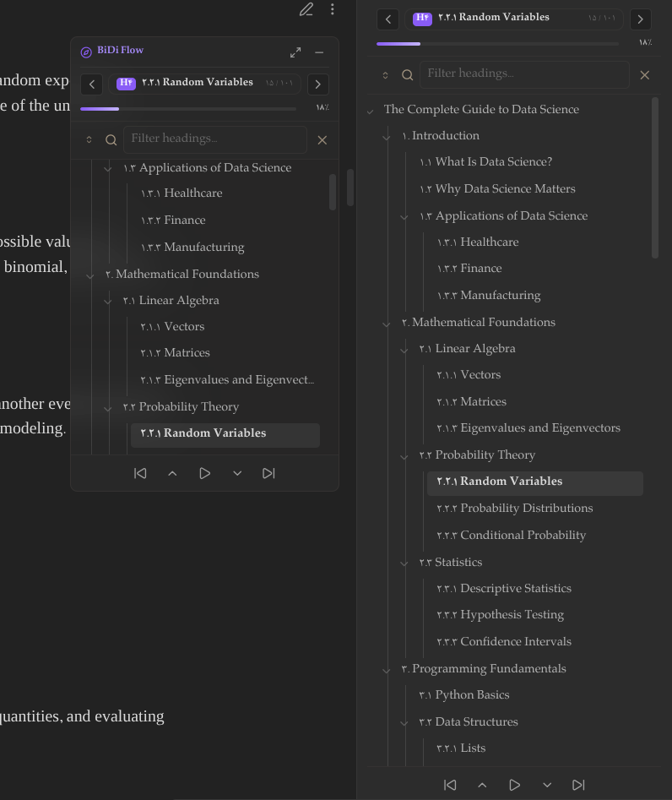The height and width of the screenshot is (800, 672).
Task: Toggle expand/collapse all in floating panel
Action: point(89,139)
